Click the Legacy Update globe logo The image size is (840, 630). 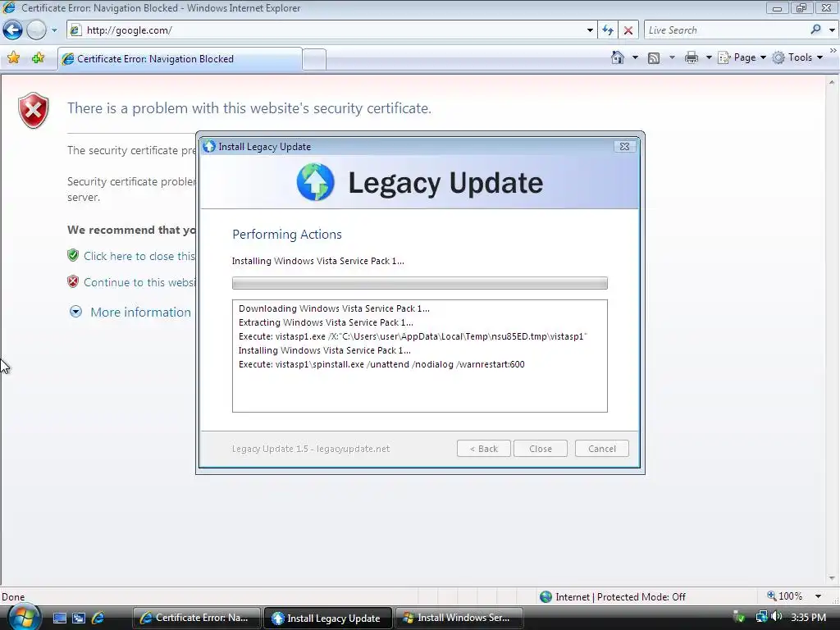click(315, 182)
